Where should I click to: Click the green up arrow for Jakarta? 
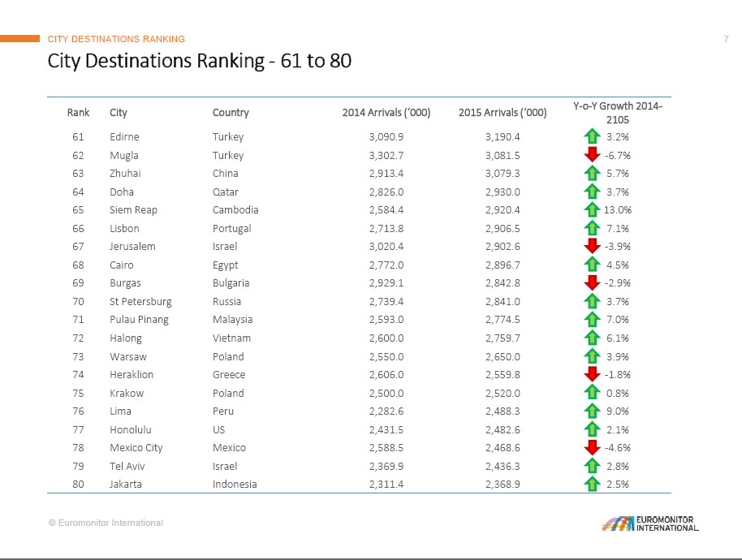point(592,485)
